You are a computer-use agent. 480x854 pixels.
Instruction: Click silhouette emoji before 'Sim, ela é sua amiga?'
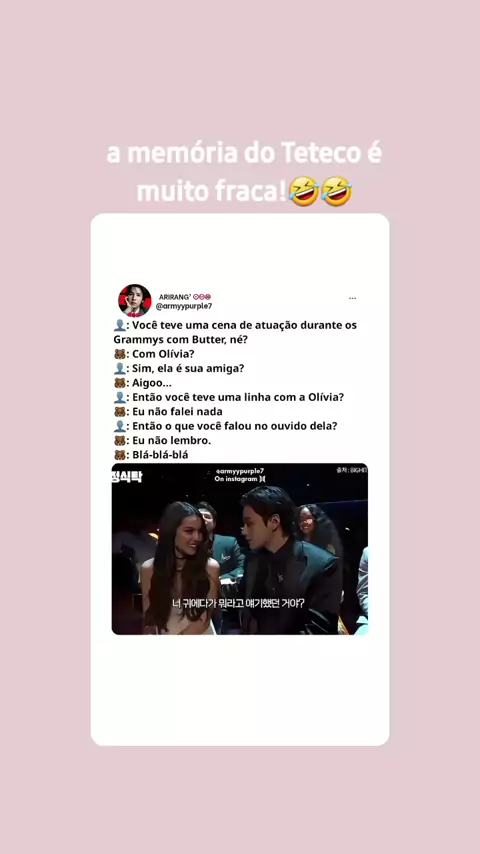(119, 369)
